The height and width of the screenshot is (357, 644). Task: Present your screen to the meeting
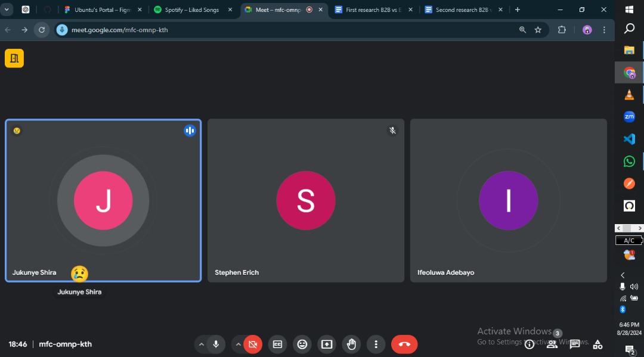click(x=326, y=344)
